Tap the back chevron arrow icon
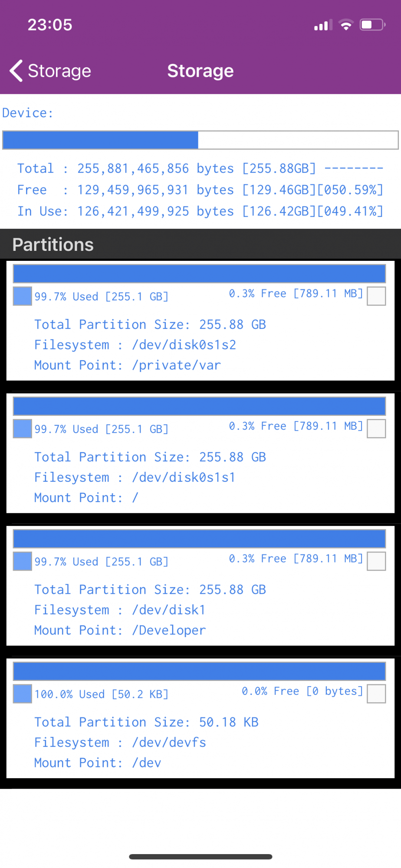The width and height of the screenshot is (401, 868). [x=16, y=71]
